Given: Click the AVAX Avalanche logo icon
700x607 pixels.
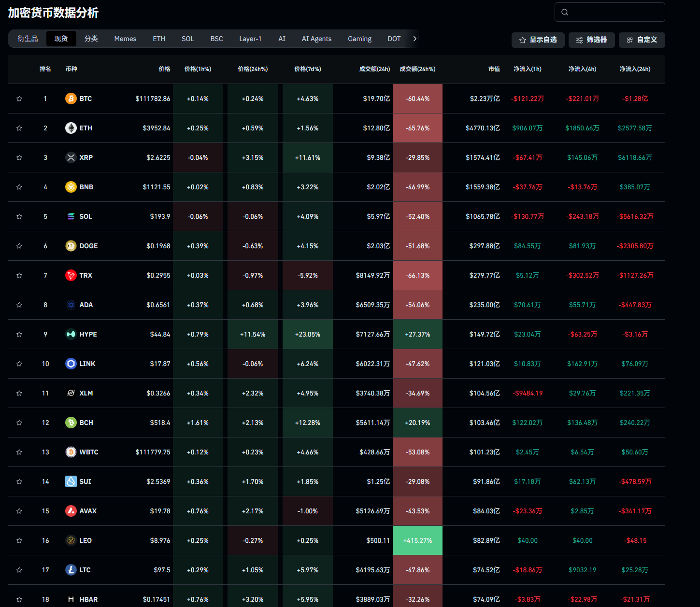Looking at the screenshot, I should pyautogui.click(x=71, y=511).
